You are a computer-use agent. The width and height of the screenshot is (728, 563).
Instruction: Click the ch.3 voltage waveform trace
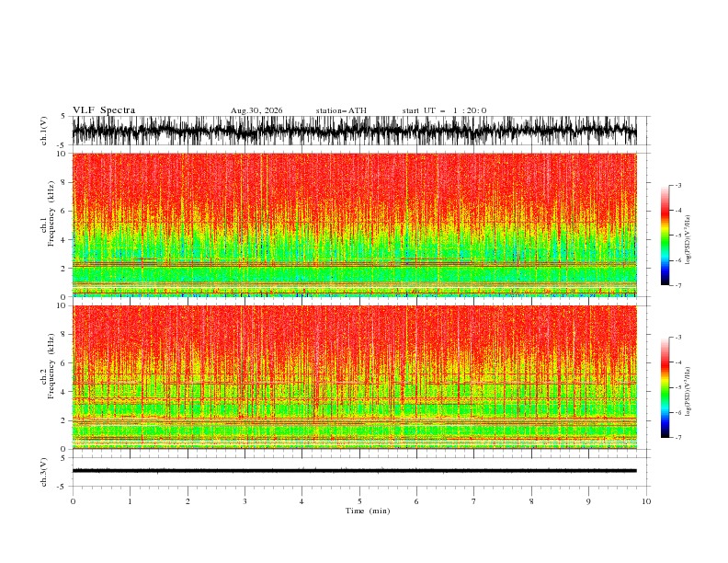[354, 471]
